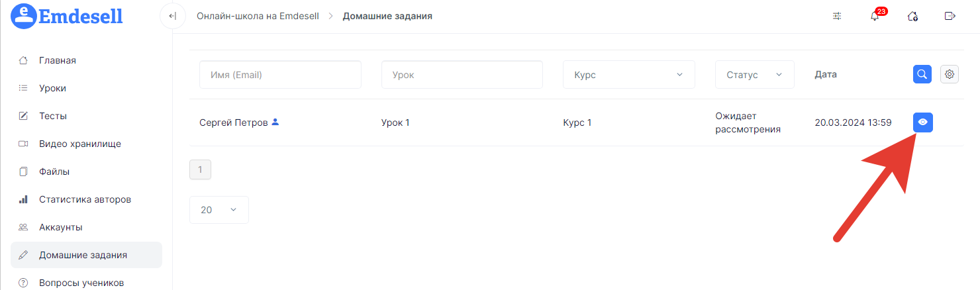Expand the Курс filter dropdown
980x290 pixels.
629,75
